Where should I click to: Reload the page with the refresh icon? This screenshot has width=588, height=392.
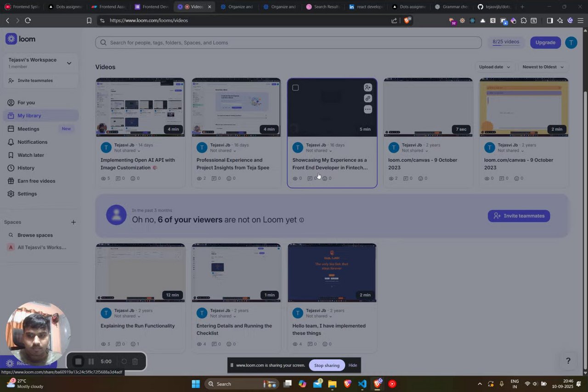[x=28, y=21]
